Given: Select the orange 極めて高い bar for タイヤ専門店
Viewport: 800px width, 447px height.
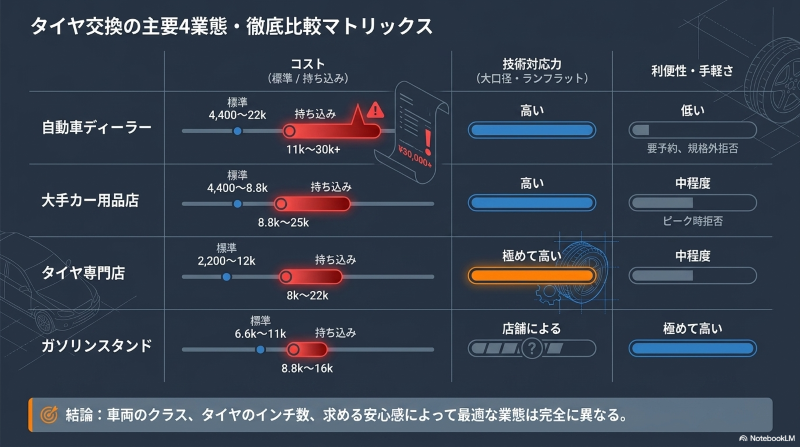Looking at the screenshot, I should [532, 275].
